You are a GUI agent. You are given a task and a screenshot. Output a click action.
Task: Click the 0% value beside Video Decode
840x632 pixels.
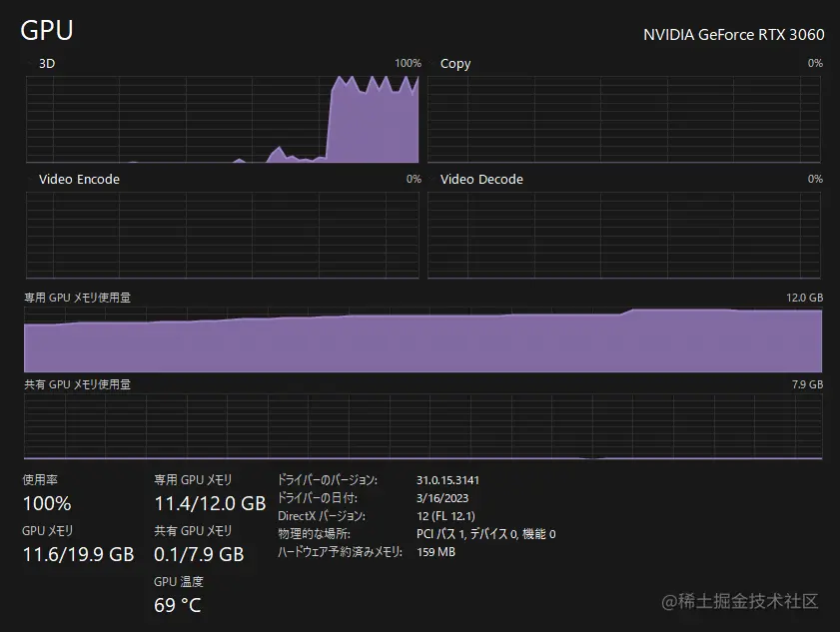815,179
